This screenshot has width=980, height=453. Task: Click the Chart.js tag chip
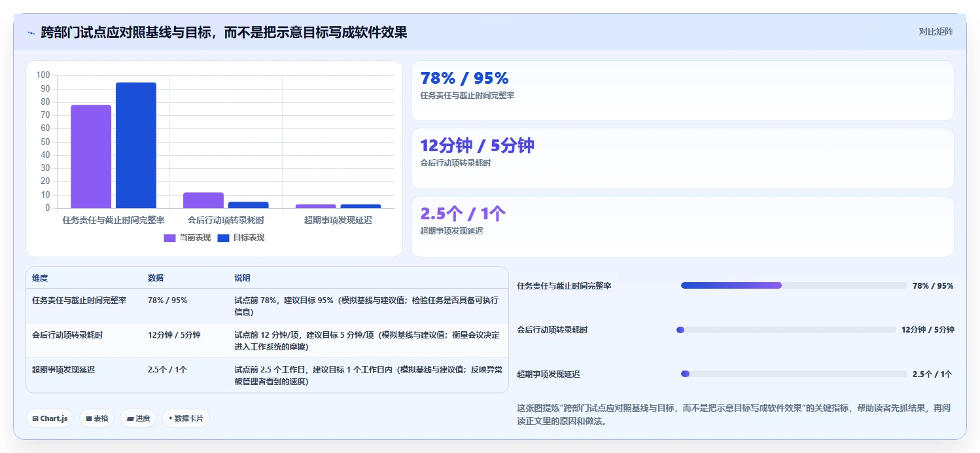(x=50, y=418)
